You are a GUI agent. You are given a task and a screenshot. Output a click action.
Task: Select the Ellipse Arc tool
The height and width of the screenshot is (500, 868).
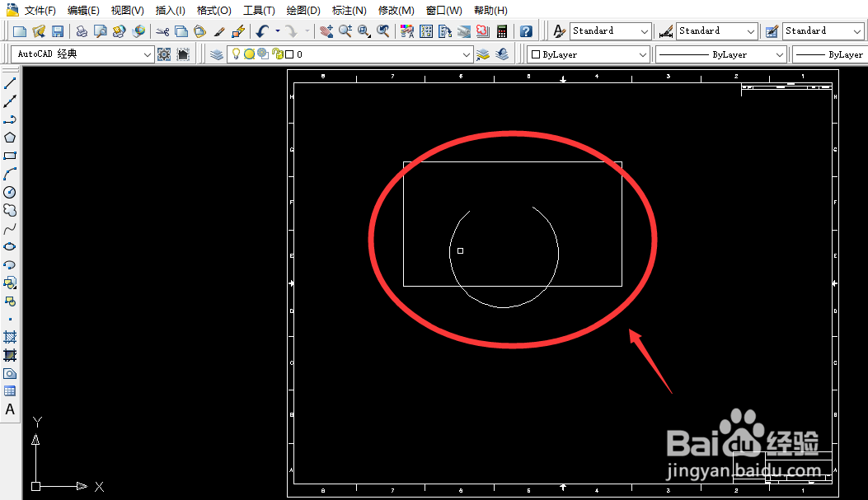coord(10,265)
